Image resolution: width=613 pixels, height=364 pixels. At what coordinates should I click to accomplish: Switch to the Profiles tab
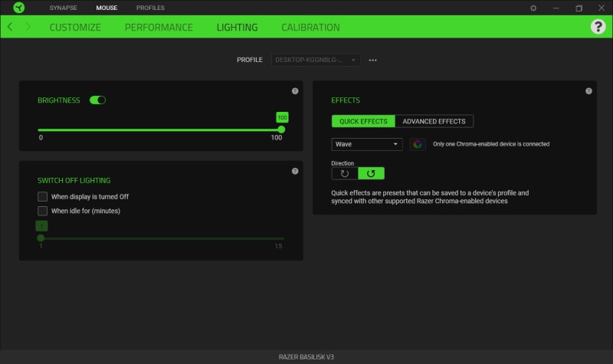[x=150, y=8]
